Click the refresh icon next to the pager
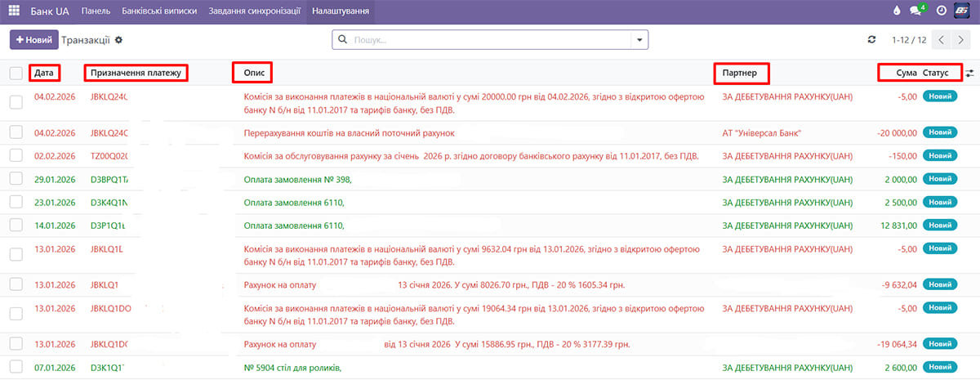The height and width of the screenshot is (380, 980). click(x=871, y=39)
